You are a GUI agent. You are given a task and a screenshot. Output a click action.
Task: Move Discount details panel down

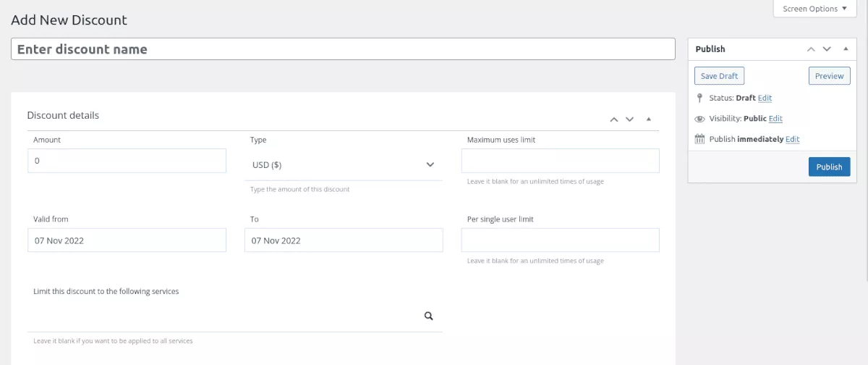pyautogui.click(x=629, y=119)
